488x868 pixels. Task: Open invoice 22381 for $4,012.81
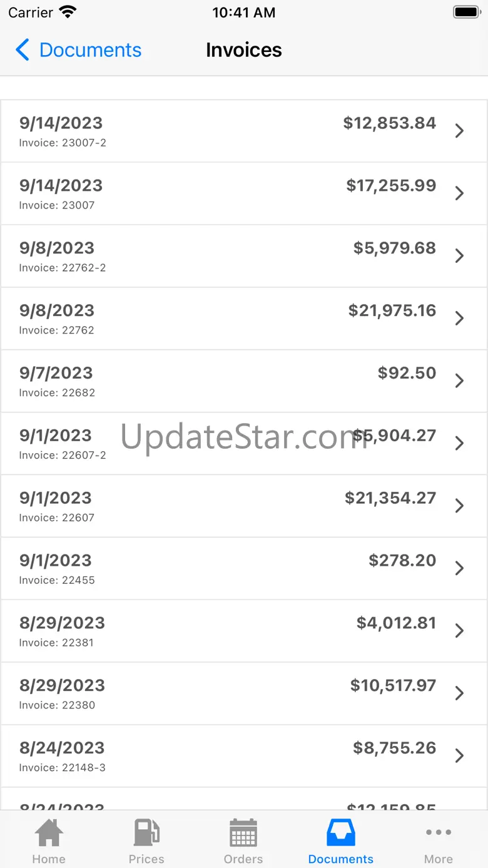[244, 631]
